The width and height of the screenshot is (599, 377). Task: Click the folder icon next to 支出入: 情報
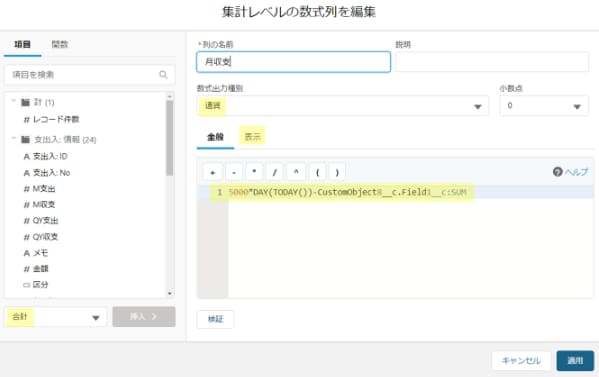click(25, 139)
